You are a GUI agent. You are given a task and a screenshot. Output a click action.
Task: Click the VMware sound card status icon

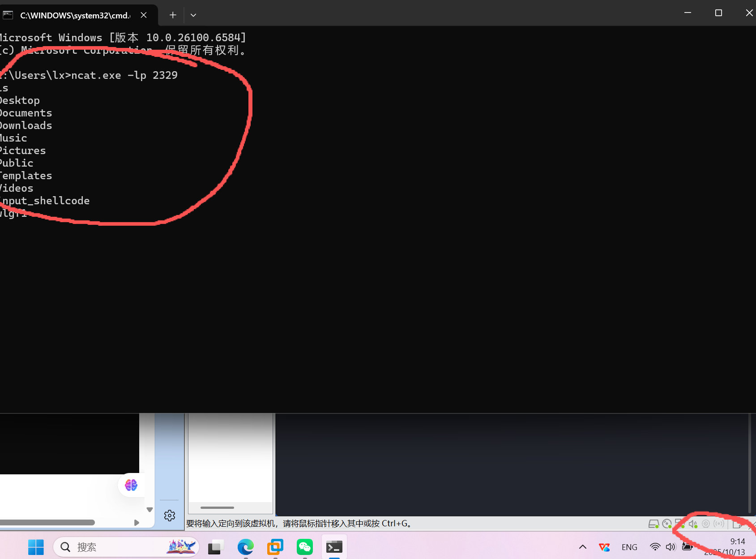click(693, 524)
